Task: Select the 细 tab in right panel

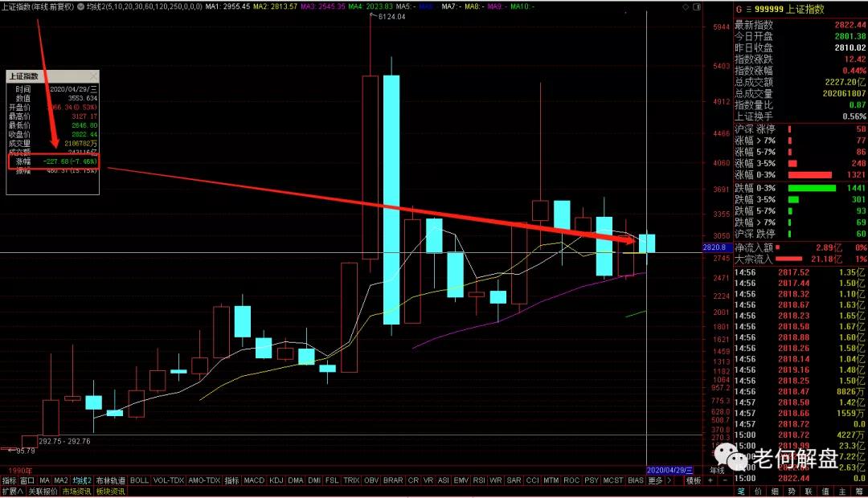Action: pos(775,492)
